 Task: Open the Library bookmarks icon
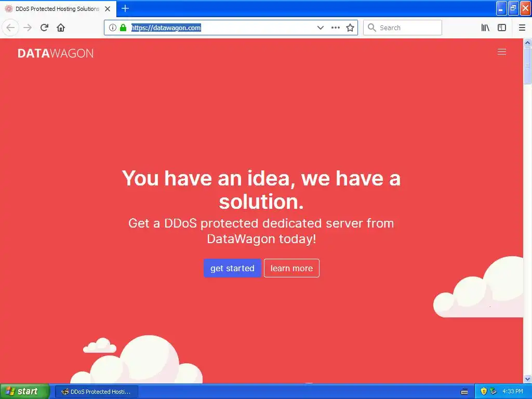(x=486, y=28)
